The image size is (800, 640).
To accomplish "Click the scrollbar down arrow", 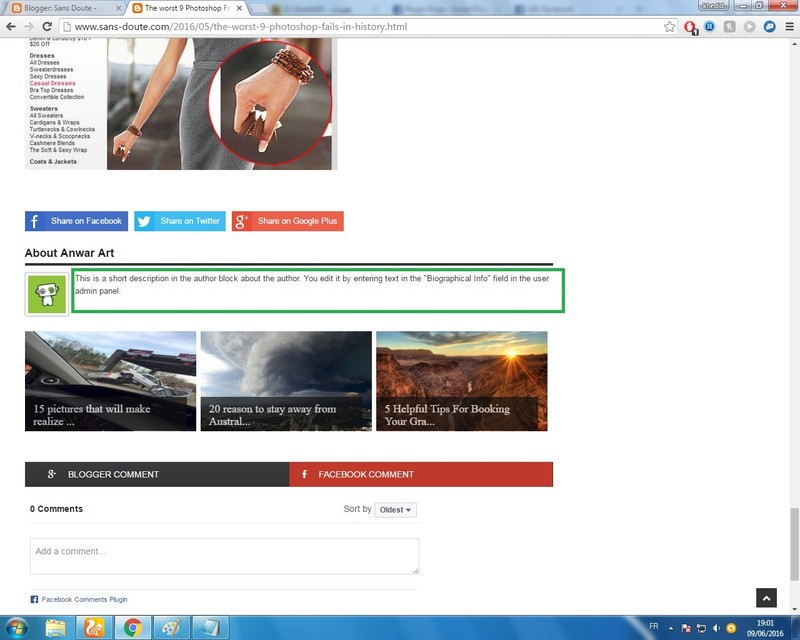I will [794, 609].
